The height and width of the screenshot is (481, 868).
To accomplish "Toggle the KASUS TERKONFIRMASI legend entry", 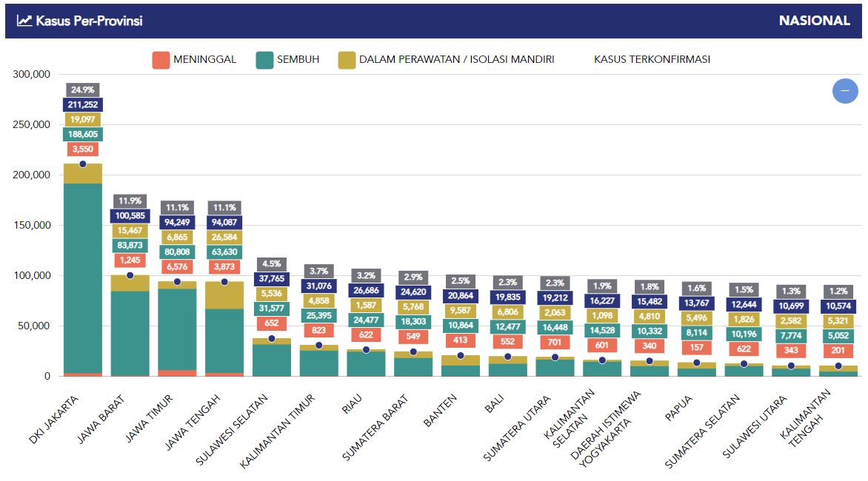I will 652,59.
